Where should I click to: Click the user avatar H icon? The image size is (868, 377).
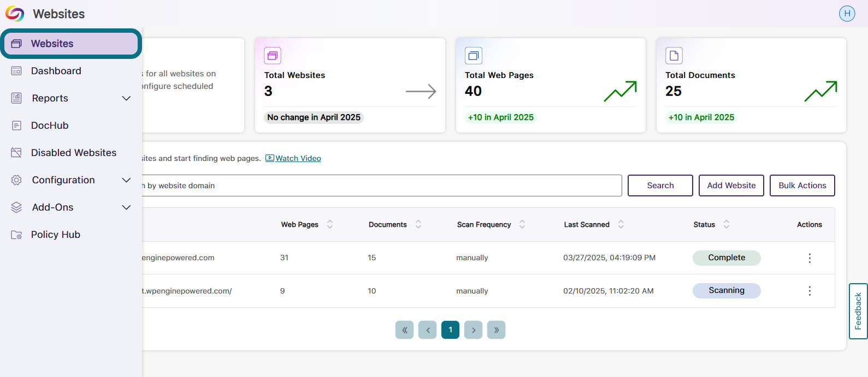(x=847, y=14)
